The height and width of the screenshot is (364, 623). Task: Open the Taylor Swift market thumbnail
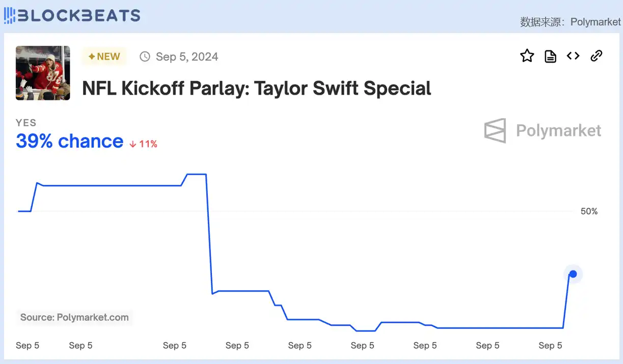pos(43,73)
